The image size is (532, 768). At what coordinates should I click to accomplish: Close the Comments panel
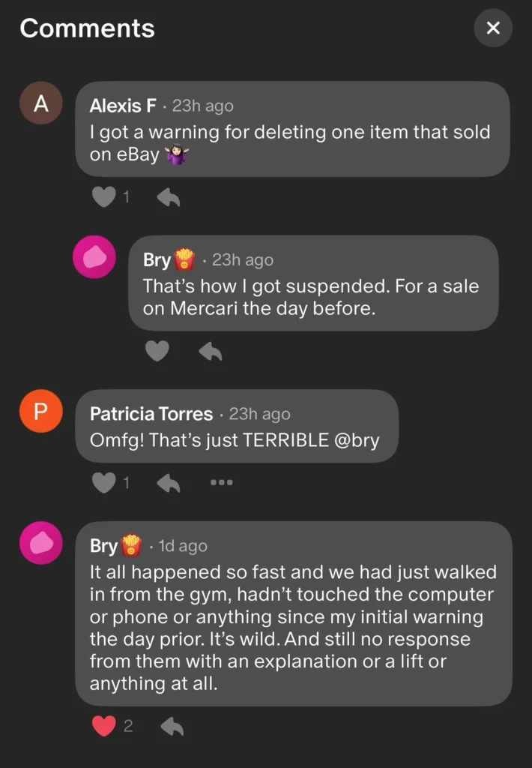[492, 28]
